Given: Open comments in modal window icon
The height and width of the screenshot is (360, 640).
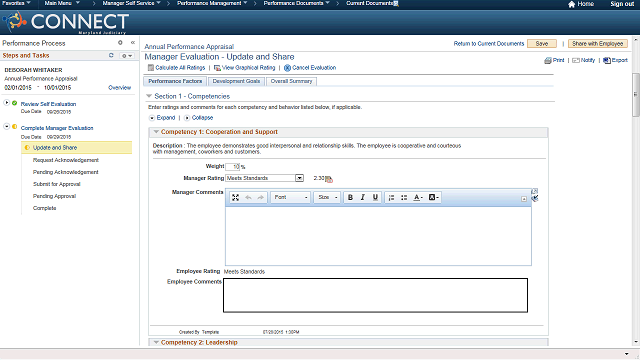Looking at the screenshot, I should click(535, 191).
